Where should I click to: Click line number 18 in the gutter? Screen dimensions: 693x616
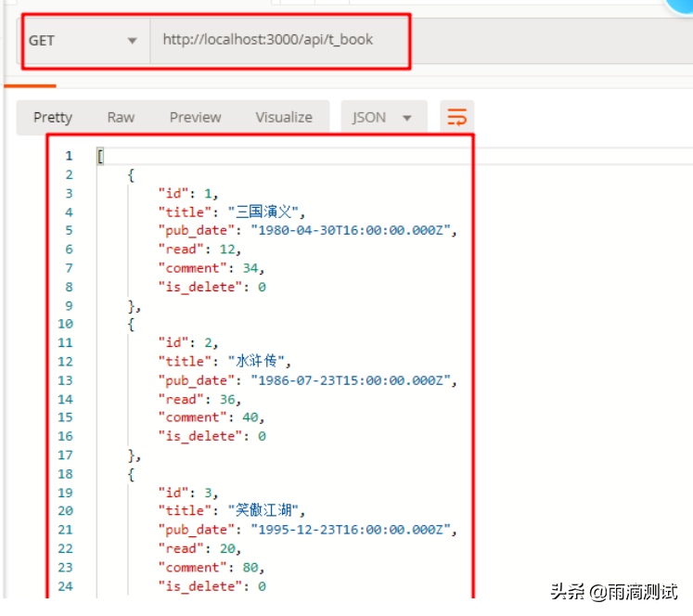(65, 473)
